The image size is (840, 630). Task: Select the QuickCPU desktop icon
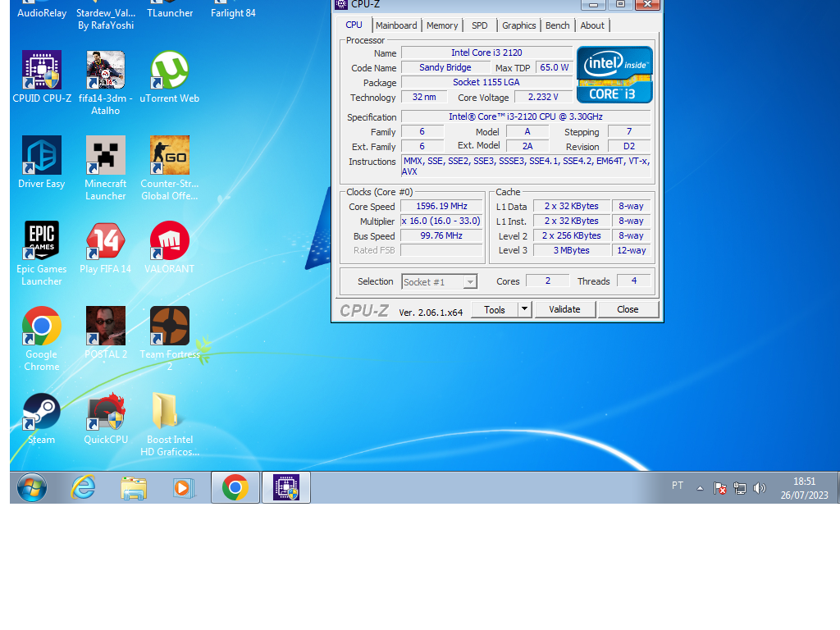point(106,418)
